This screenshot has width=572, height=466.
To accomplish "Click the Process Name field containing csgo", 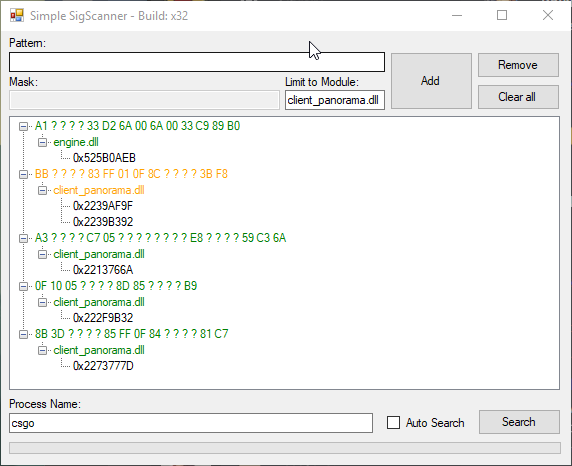I will pyautogui.click(x=191, y=423).
